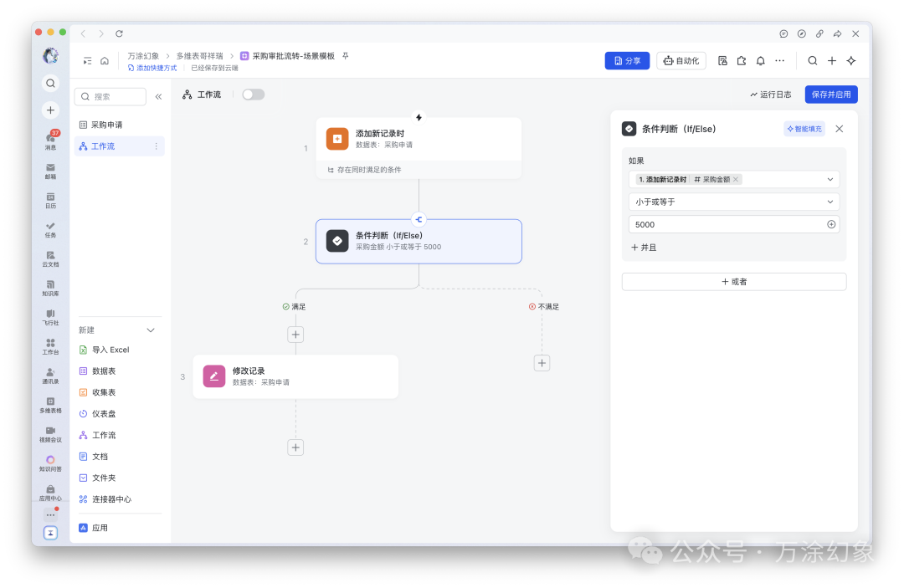Image resolution: width=904 pixels, height=588 pixels.
Task: Click the reload icon in window title bar
Action: coord(120,33)
